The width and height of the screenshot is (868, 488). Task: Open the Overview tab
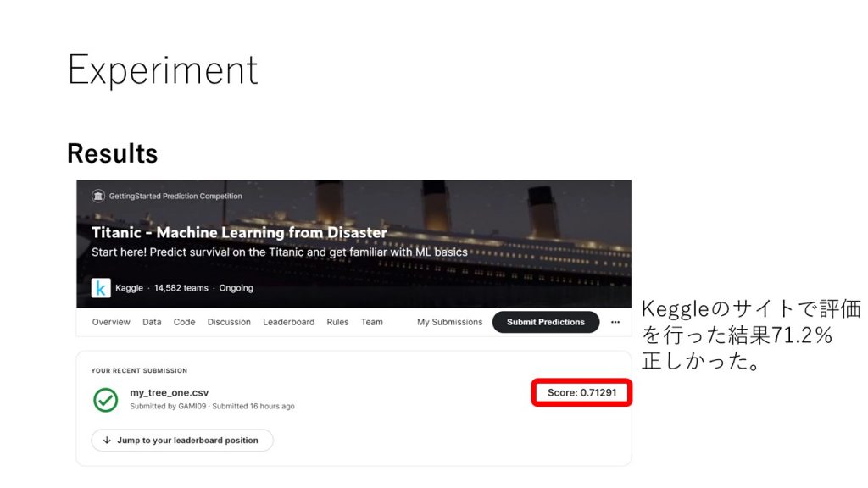(111, 322)
